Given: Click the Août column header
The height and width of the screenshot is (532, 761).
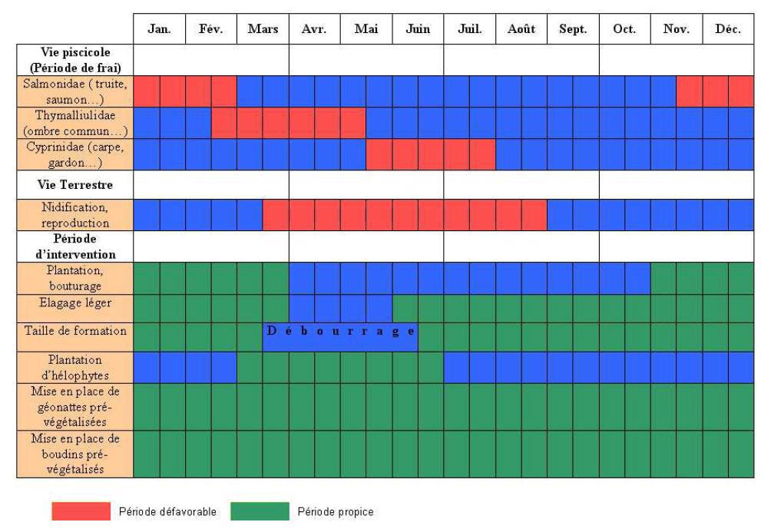Looking at the screenshot, I should [x=521, y=30].
